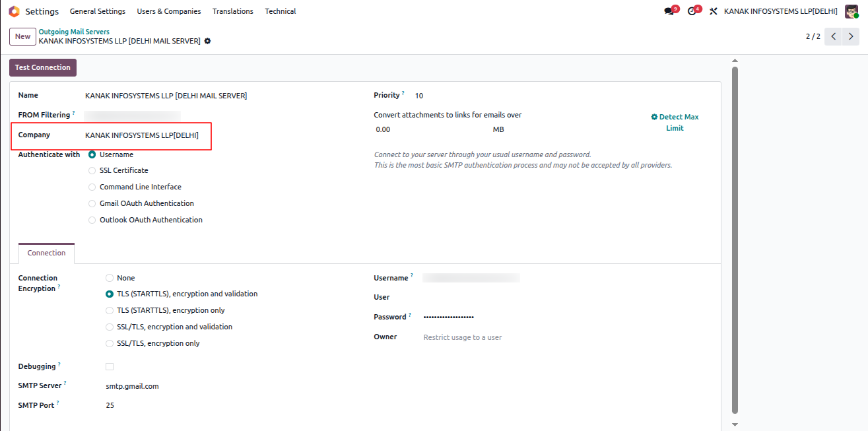Click the Priority help question mark
This screenshot has height=431, width=868.
(x=403, y=94)
